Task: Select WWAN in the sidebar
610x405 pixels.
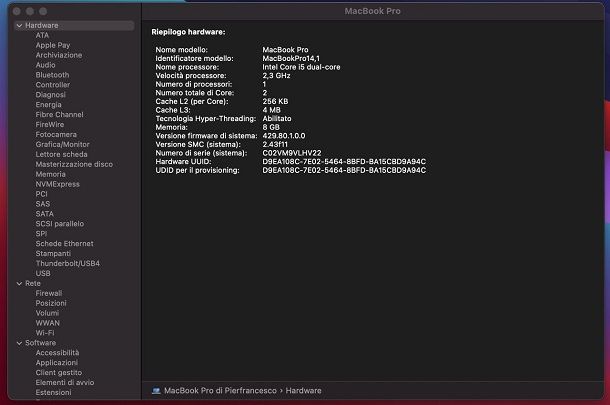Action: (48, 323)
